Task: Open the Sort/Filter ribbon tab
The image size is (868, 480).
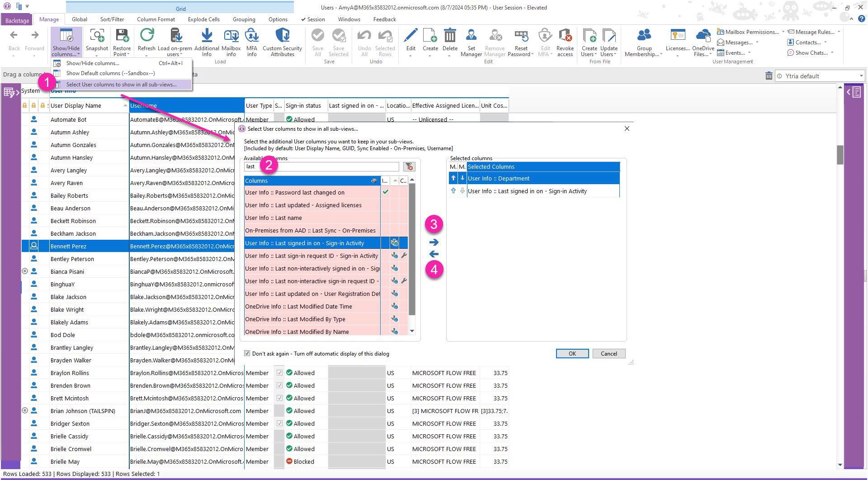Action: 112,19
